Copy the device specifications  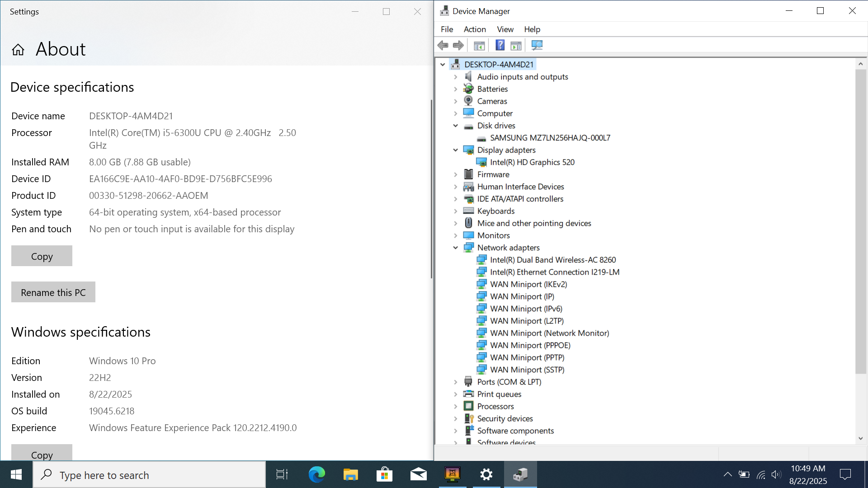pos(42,256)
